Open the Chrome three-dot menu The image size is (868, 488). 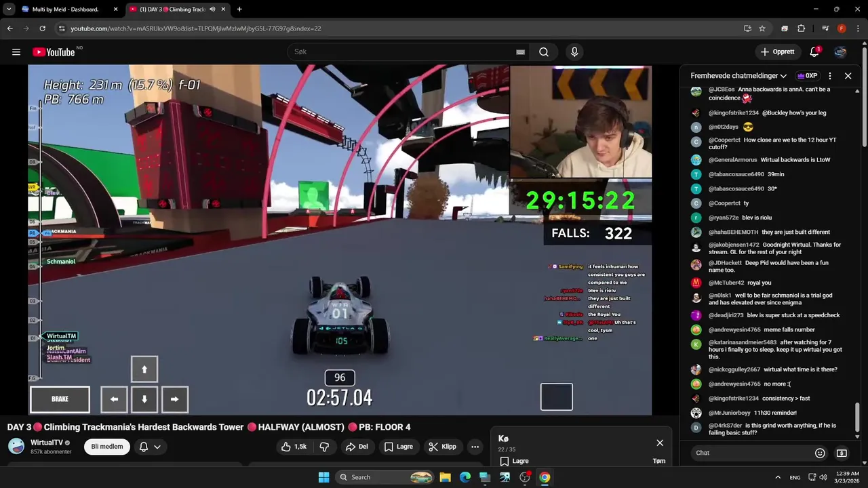point(858,28)
